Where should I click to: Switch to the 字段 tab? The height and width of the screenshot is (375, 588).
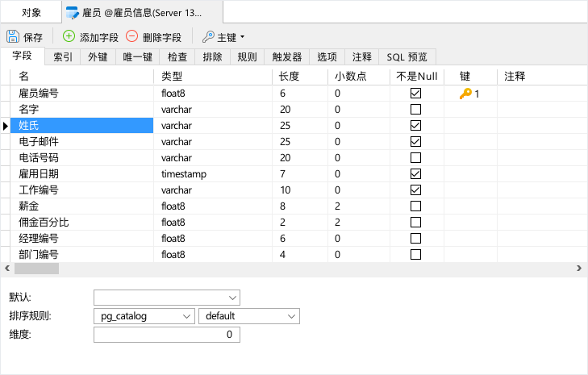(x=23, y=56)
